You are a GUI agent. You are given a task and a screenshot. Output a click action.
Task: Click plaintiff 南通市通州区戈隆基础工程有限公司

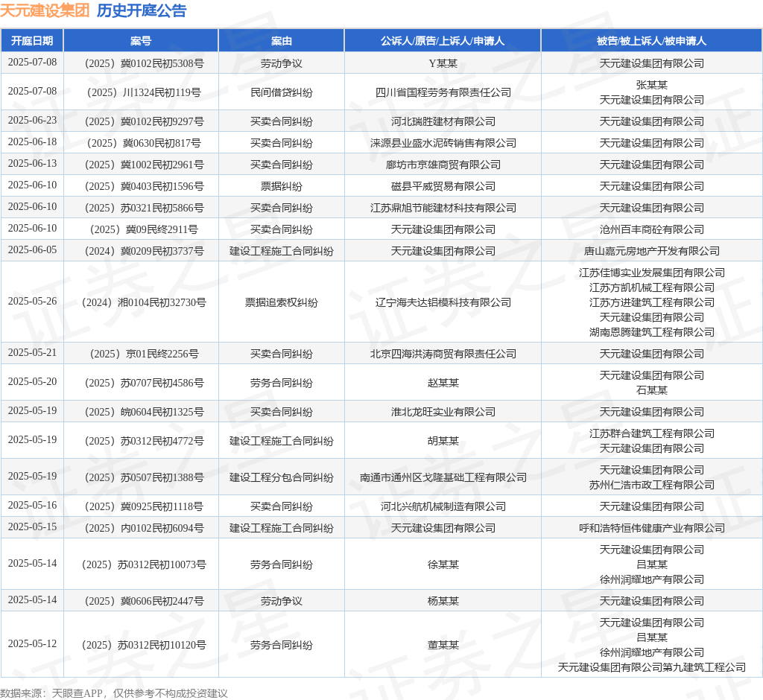443,477
